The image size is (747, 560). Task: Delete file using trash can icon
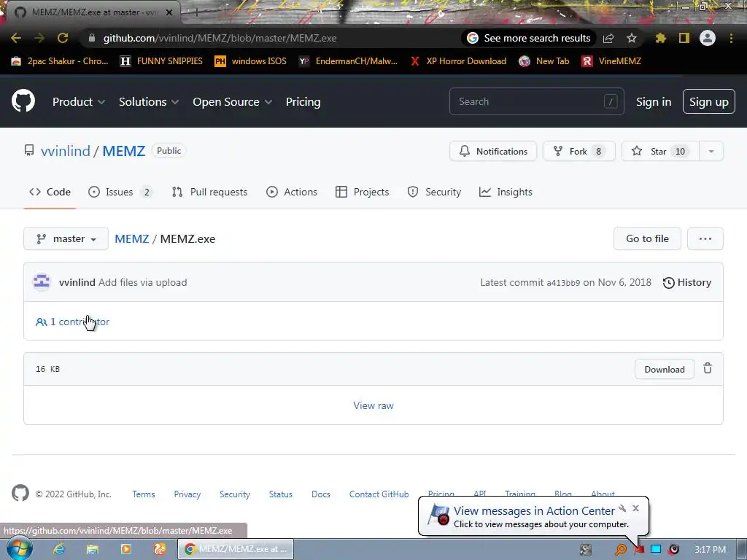(x=708, y=368)
